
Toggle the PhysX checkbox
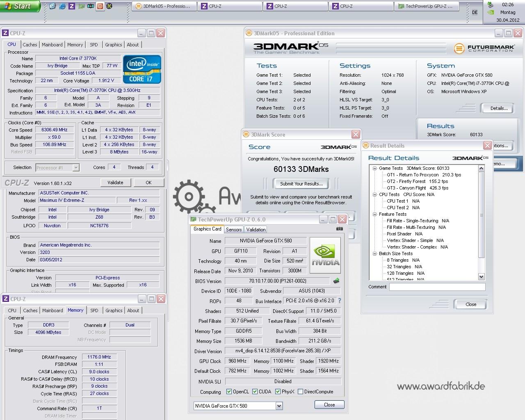[x=278, y=392]
